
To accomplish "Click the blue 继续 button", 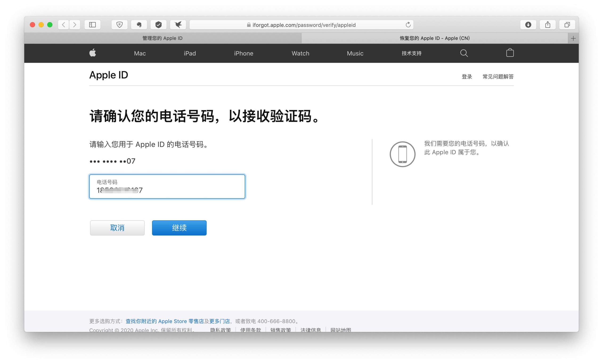I will click(x=179, y=228).
